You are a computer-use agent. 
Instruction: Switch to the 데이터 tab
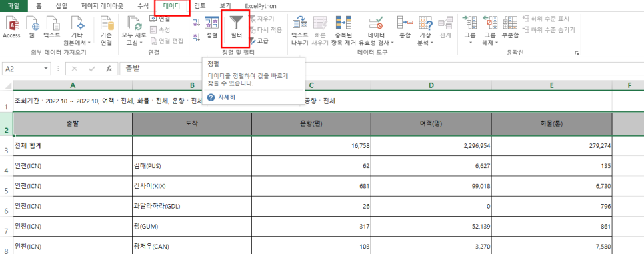(172, 7)
